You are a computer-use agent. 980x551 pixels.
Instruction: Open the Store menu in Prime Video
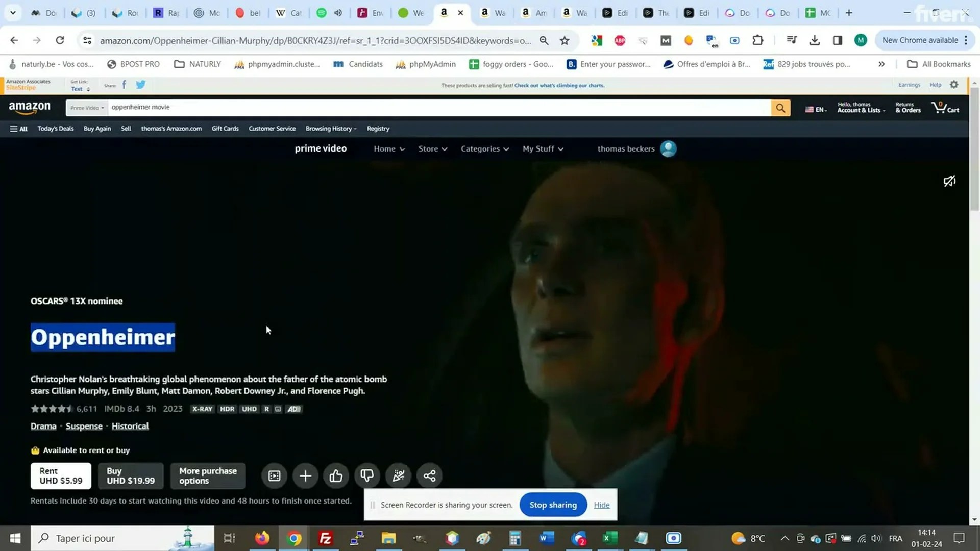click(x=432, y=149)
